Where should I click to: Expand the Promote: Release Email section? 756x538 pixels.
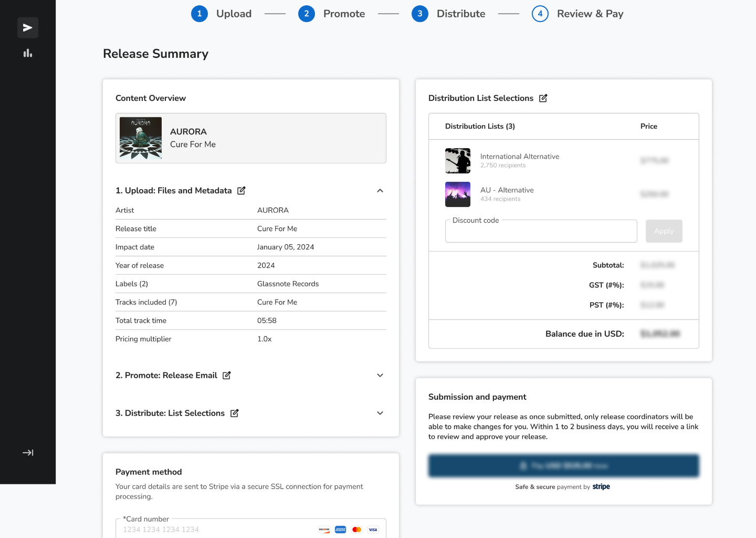tap(380, 376)
